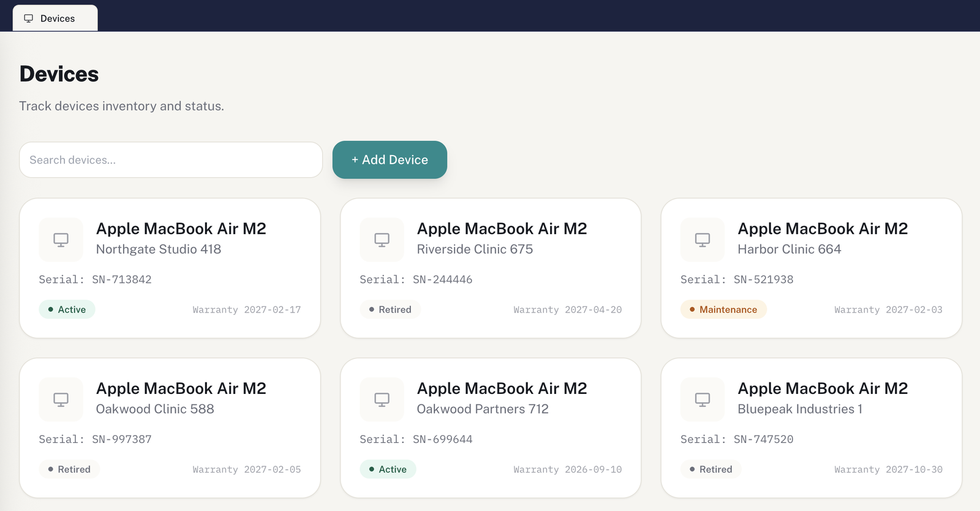This screenshot has height=511, width=980.
Task: Click serial number SN-997387
Action: (122, 439)
